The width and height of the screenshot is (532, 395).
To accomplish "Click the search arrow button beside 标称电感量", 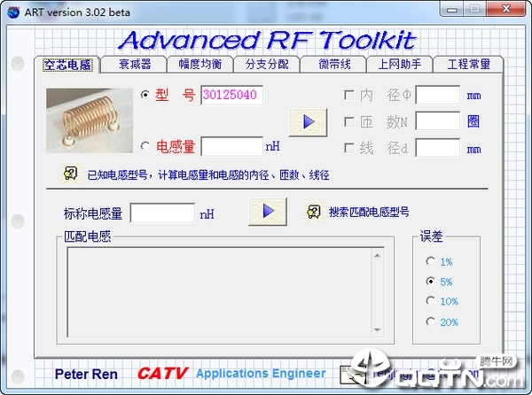I will (x=268, y=212).
